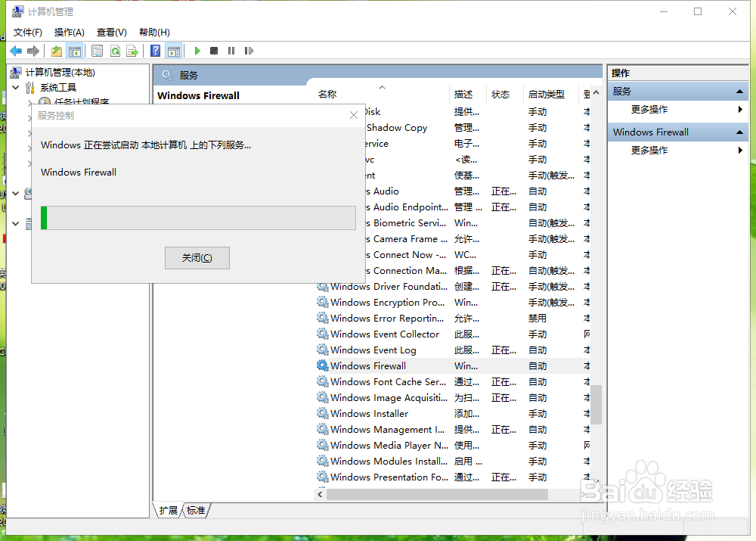Select the Windows Presentation Foundation service row
The width and height of the screenshot is (756, 541).
click(x=452, y=477)
